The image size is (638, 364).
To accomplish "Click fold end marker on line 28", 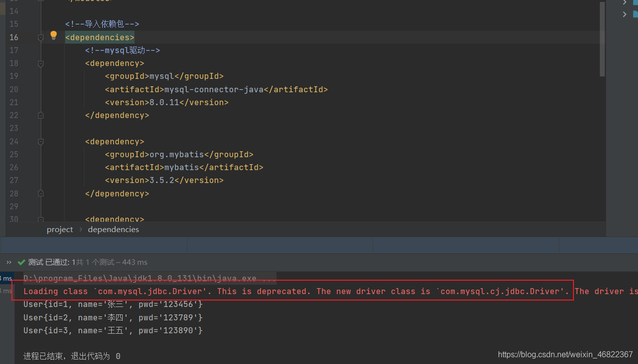I will [41, 194].
